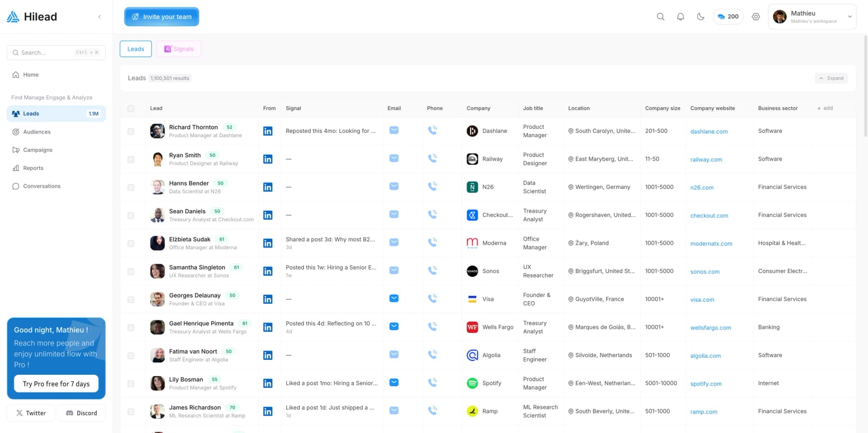Select Sean Daniels row checkbox
The width and height of the screenshot is (868, 433).
(x=131, y=216)
